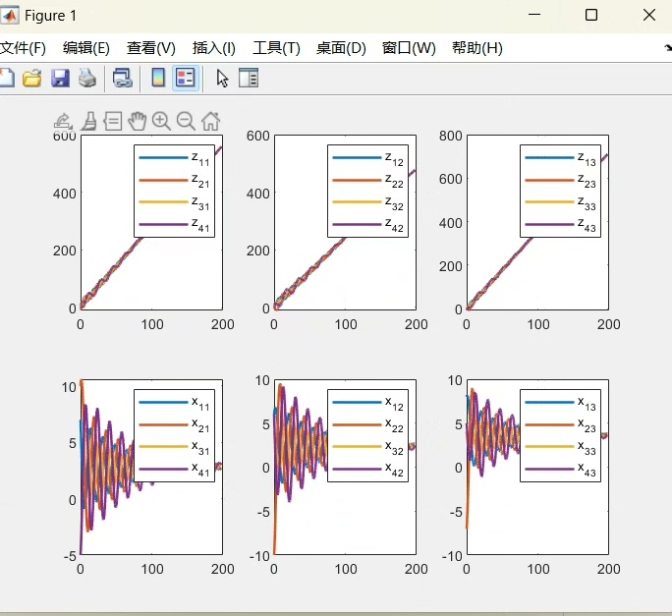This screenshot has height=616, width=672.
Task: Click the legend entry x32
Action: [394, 448]
